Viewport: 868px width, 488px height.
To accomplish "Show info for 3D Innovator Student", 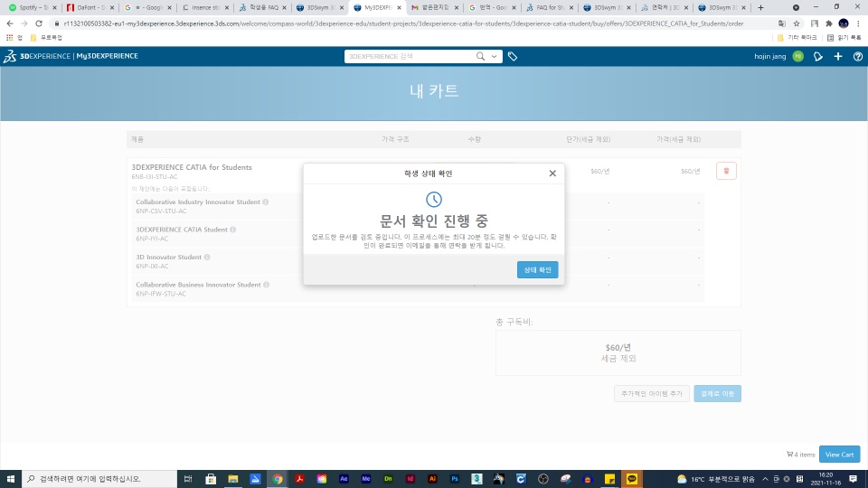I will pyautogui.click(x=207, y=258).
